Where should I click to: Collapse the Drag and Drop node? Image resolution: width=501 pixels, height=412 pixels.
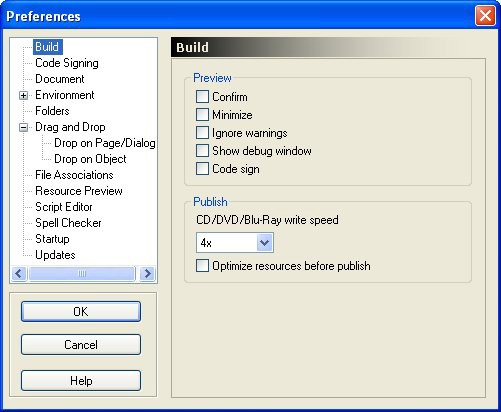click(x=23, y=127)
